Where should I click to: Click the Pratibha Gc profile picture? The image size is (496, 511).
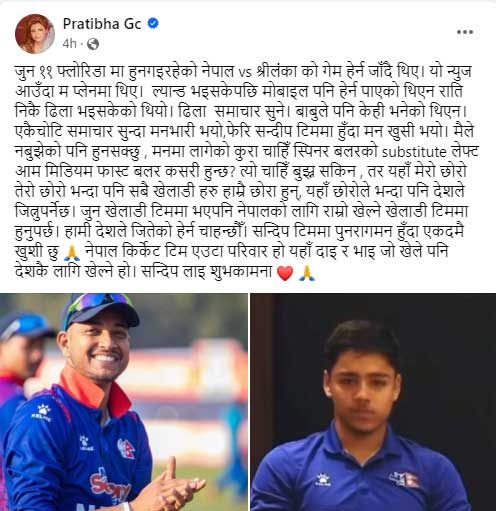pos(35,34)
